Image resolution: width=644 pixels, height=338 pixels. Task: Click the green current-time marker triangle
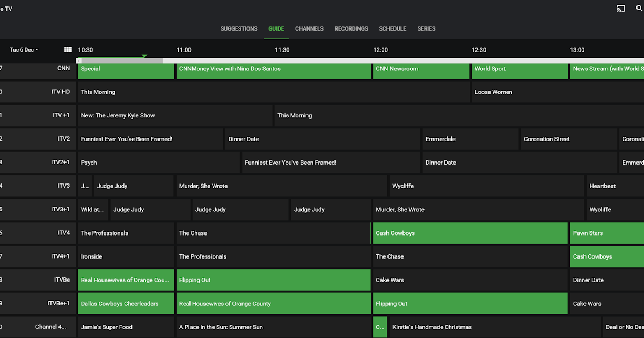point(144,56)
